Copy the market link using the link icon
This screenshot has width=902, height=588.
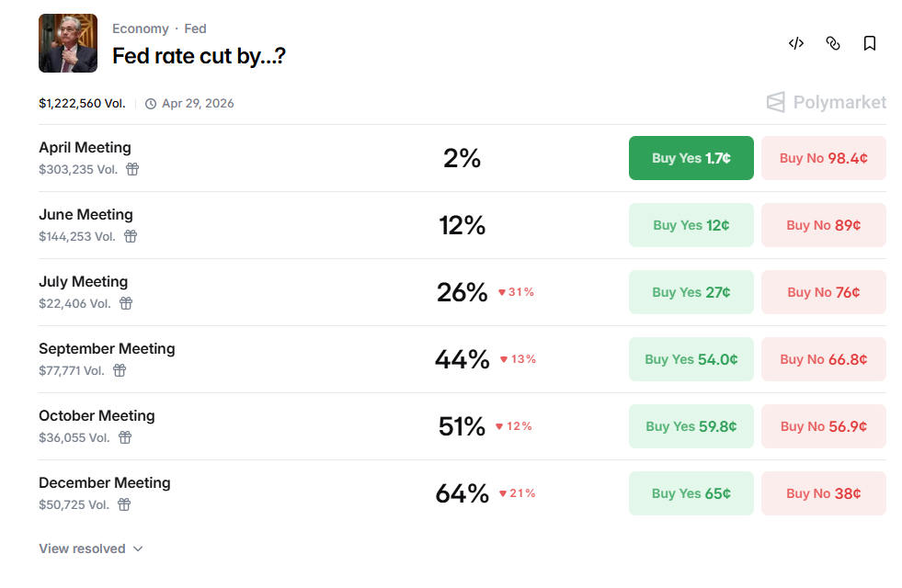click(x=832, y=43)
